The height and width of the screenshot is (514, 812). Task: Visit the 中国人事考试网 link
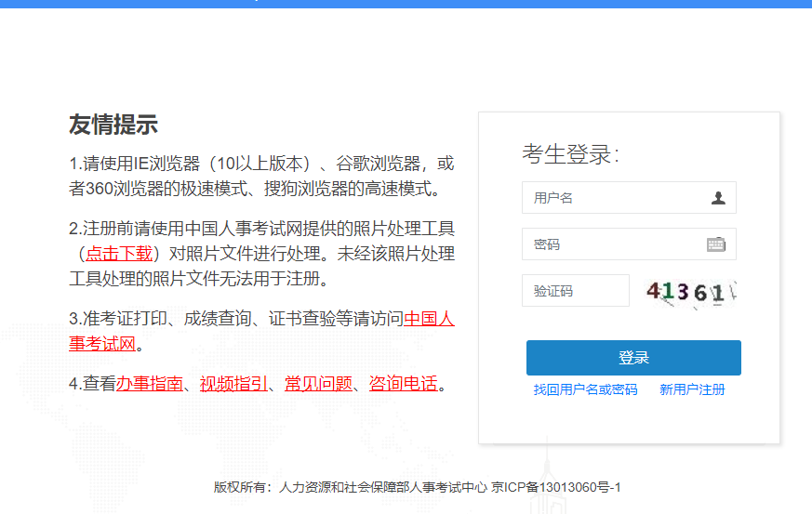429,319
